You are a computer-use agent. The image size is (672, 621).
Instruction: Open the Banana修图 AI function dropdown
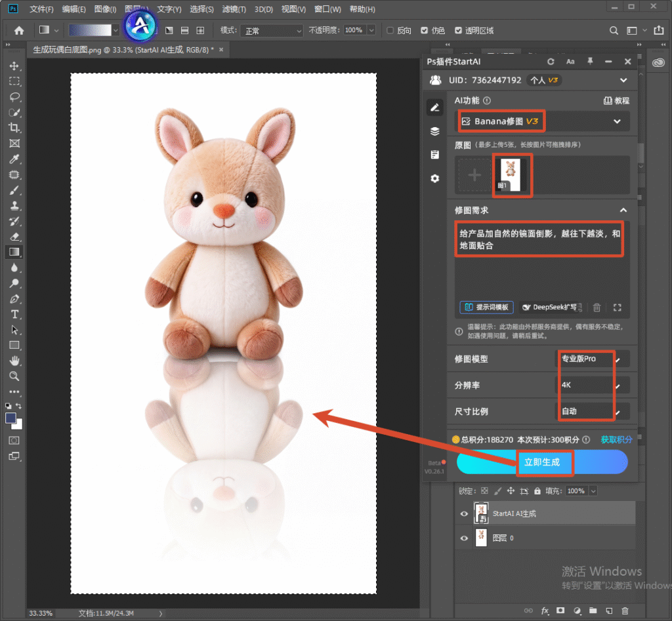pyautogui.click(x=542, y=121)
